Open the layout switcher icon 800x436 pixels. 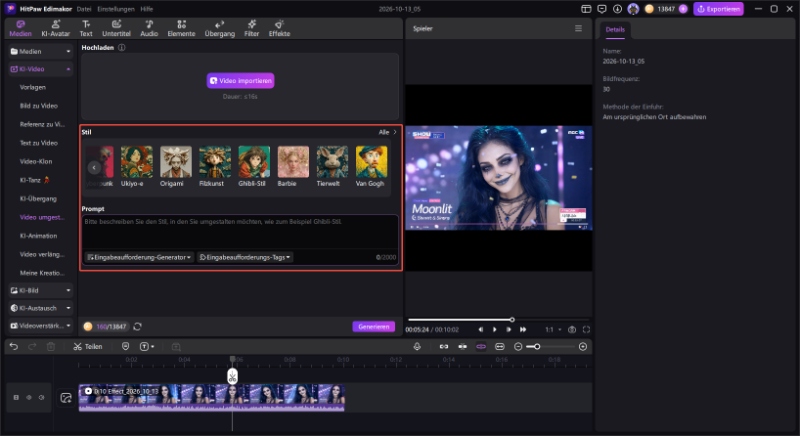[x=586, y=9]
